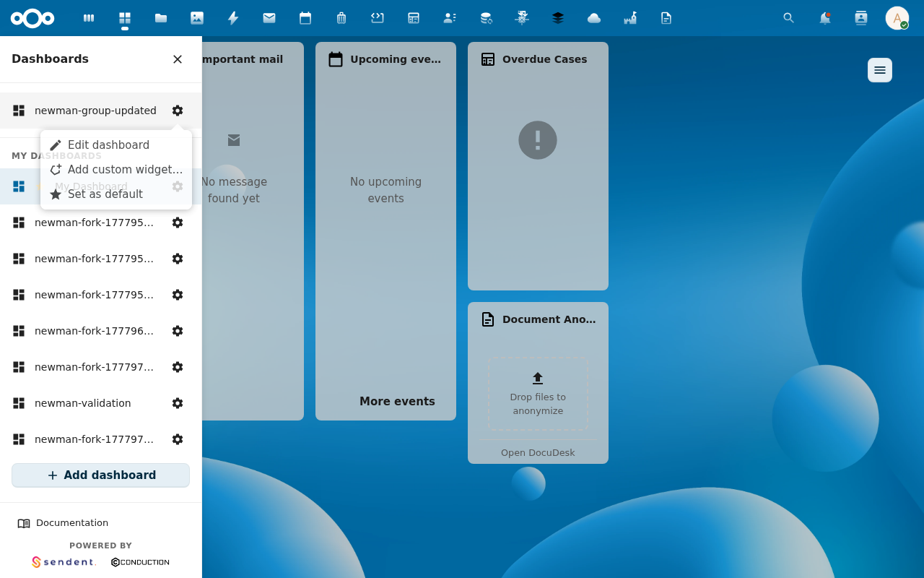Open the Photos app icon

(197, 18)
